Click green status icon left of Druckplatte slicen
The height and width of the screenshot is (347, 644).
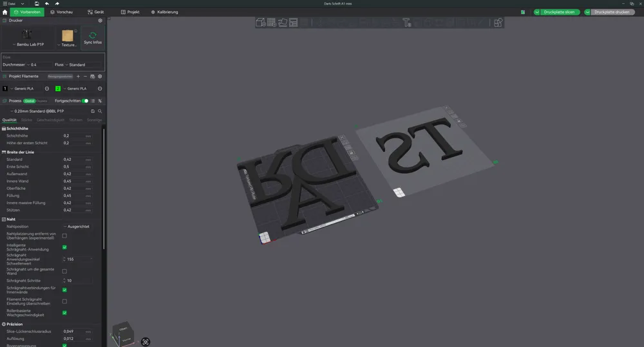[x=523, y=12]
